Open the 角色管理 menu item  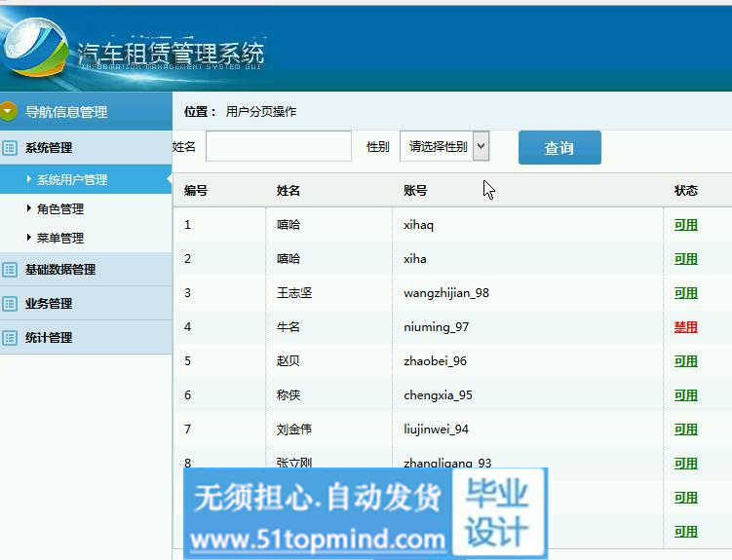pos(60,209)
